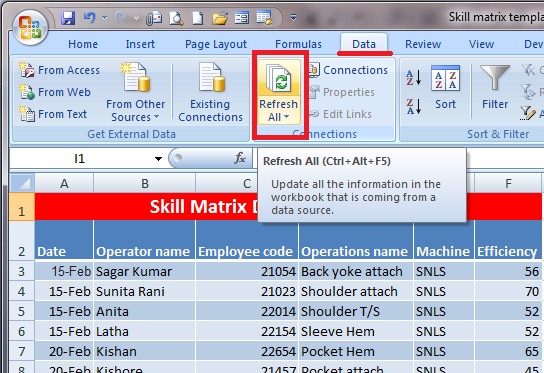
Task: Click the Machine header cell
Action: [x=443, y=240]
